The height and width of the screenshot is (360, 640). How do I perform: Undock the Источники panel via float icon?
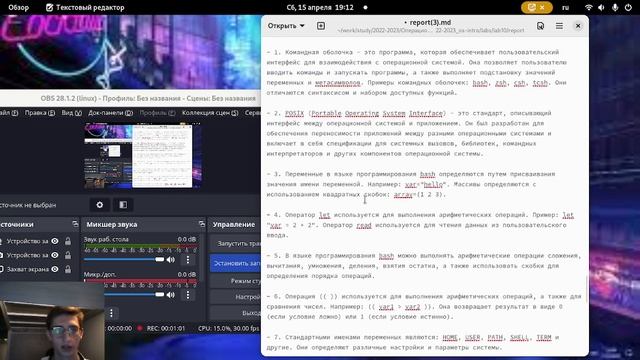75,224
